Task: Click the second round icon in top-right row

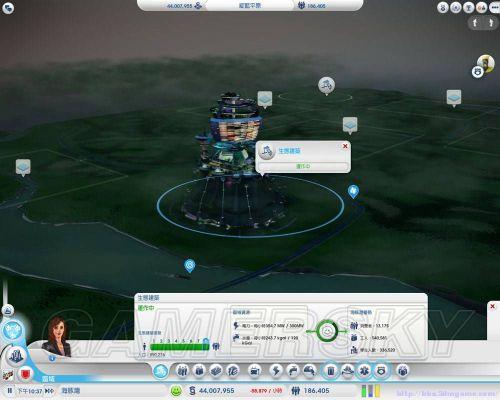Action: click(x=456, y=8)
